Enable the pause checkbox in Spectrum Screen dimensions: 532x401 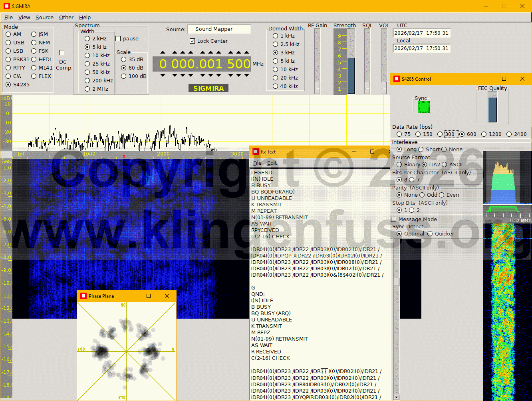(x=118, y=39)
